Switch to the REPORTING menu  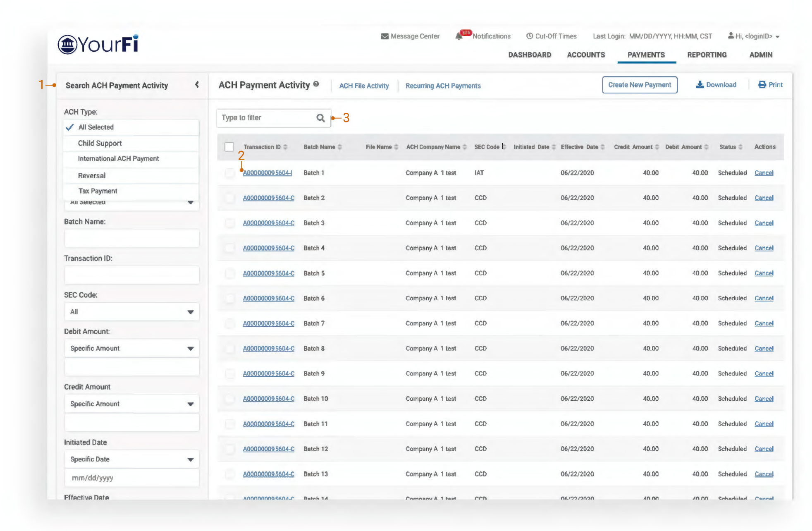pyautogui.click(x=707, y=55)
